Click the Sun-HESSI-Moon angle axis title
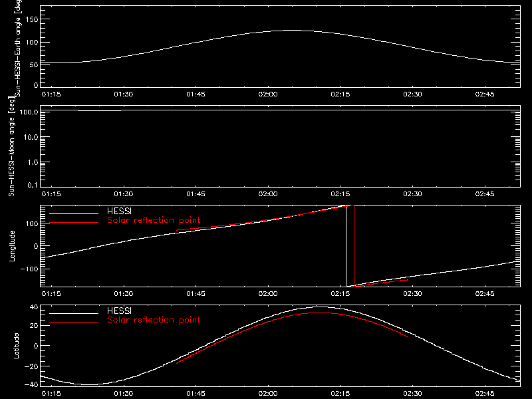The height and width of the screenshot is (399, 532). (x=11, y=146)
